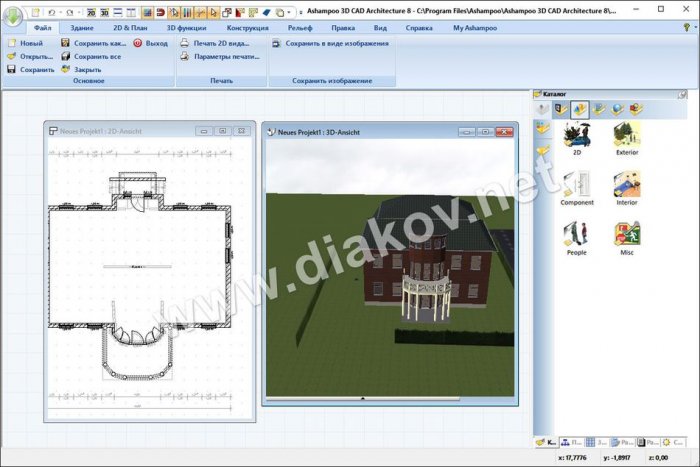Image resolution: width=700 pixels, height=467 pixels.
Task: Expand the undo history dropdown arrow
Action: [x=62, y=13]
